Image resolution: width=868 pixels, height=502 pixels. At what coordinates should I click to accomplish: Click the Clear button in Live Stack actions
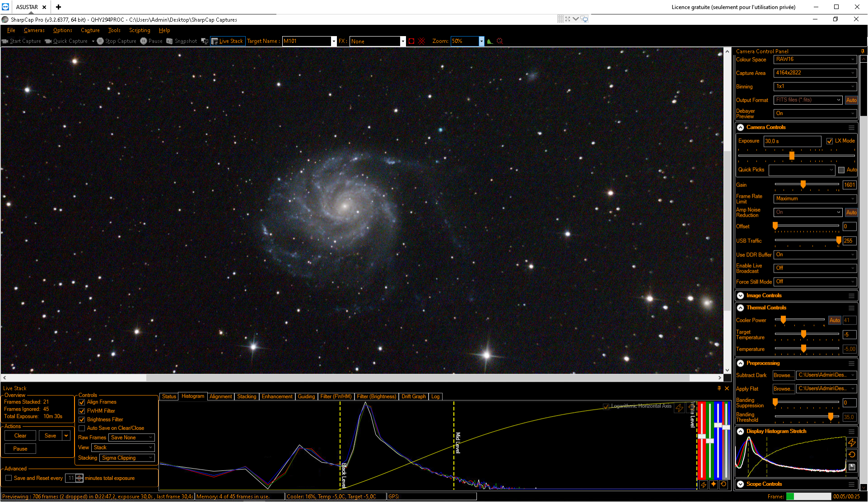pyautogui.click(x=20, y=436)
